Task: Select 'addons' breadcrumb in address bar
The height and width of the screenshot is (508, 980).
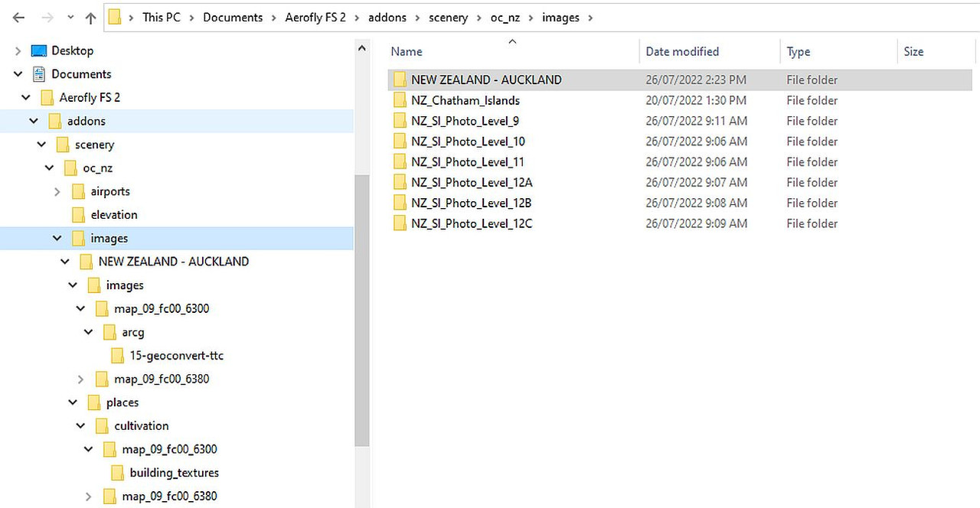Action: tap(387, 17)
